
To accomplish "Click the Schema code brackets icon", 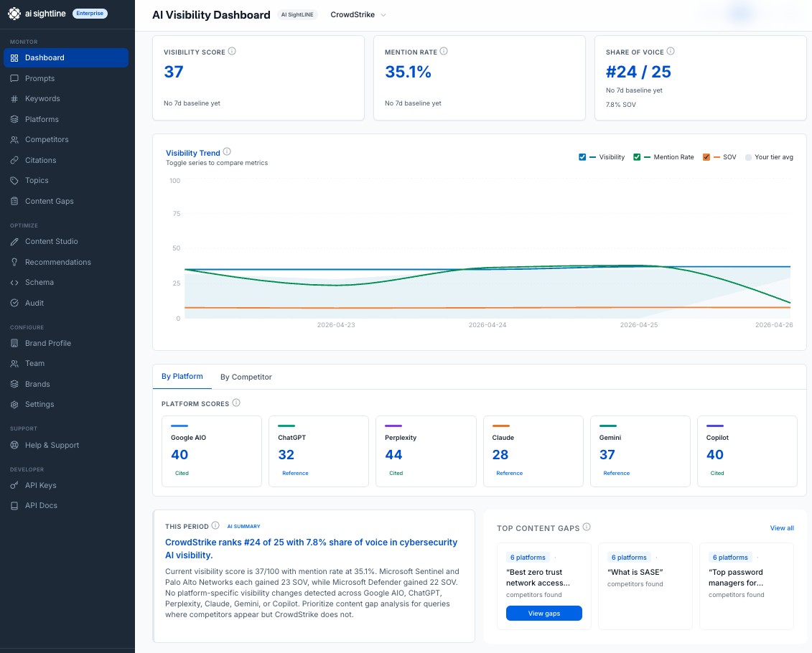I will (x=14, y=283).
